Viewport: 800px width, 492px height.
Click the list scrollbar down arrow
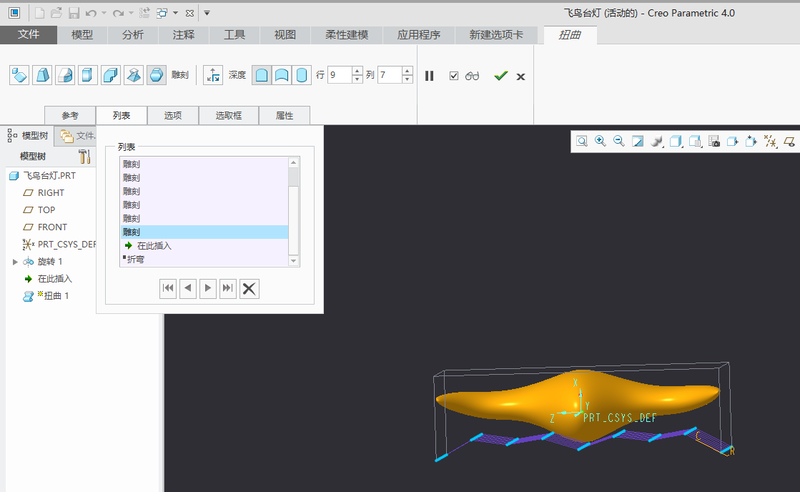293,261
